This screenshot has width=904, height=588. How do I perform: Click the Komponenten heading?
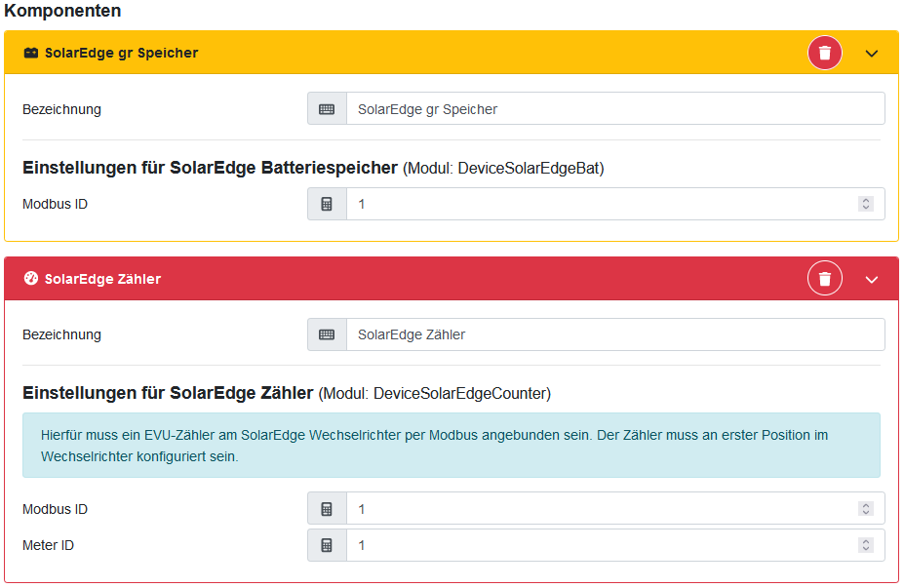[62, 11]
